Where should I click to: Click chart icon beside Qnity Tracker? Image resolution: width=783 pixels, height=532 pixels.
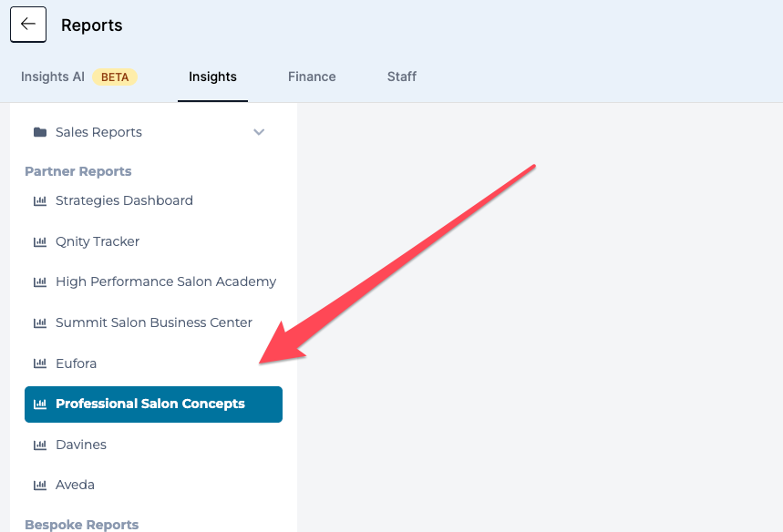click(40, 241)
